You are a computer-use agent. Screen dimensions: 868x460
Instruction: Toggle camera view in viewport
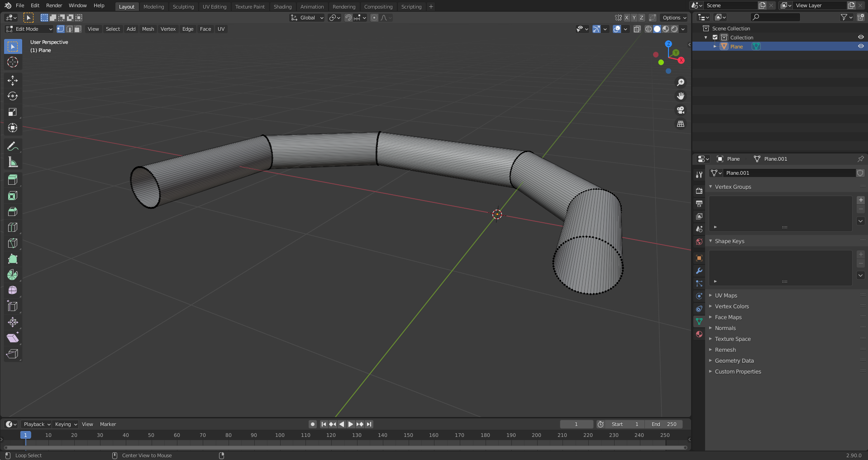tap(680, 110)
